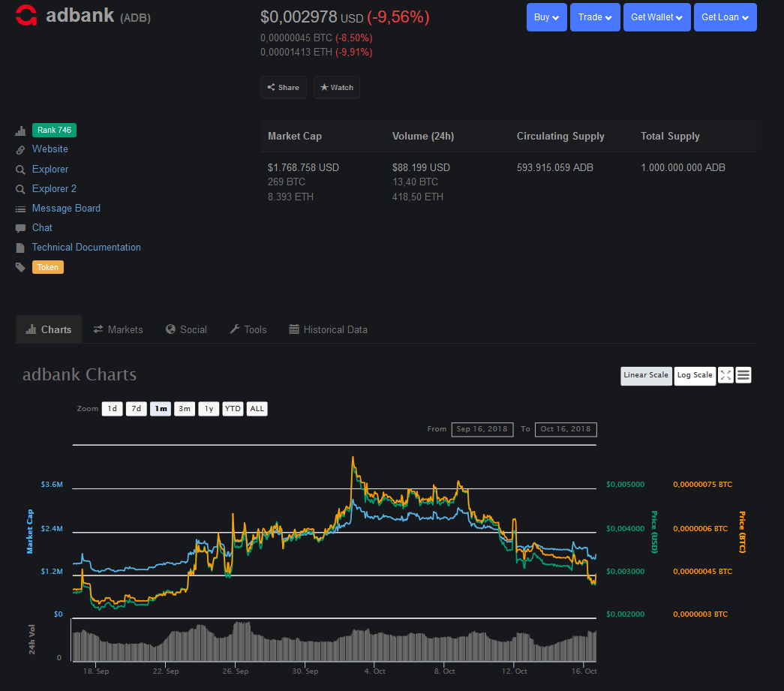
Task: Click the 0,00000045 BTC price line
Action: 316,38
